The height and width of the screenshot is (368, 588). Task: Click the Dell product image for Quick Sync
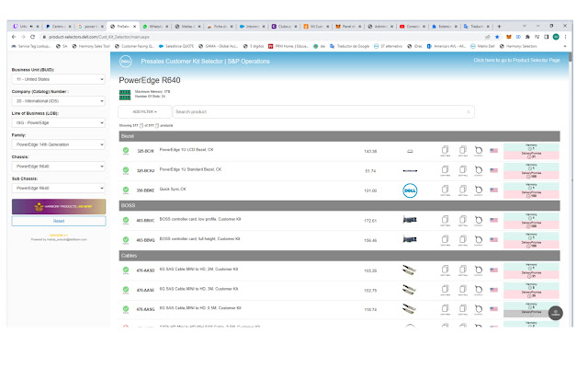411,190
